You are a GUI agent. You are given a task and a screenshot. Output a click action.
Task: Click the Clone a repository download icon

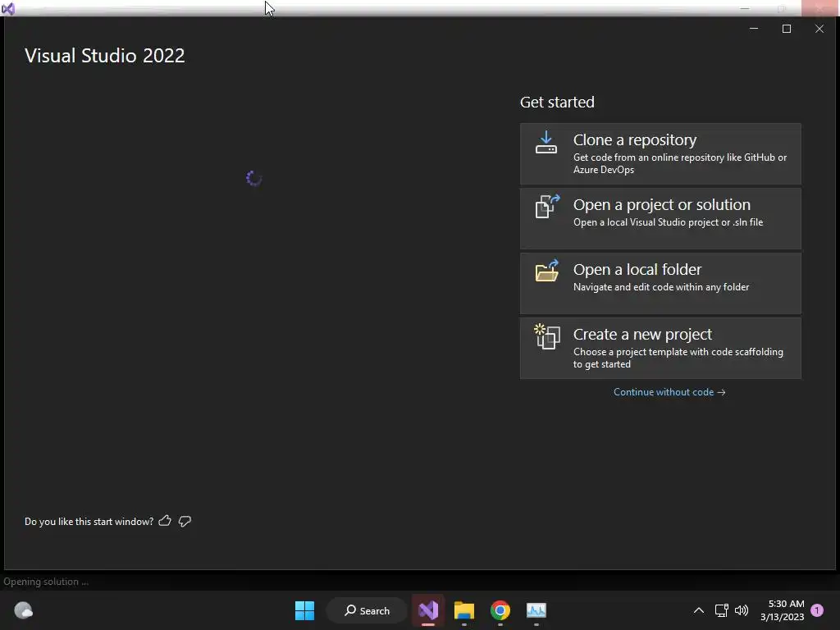coord(546,143)
